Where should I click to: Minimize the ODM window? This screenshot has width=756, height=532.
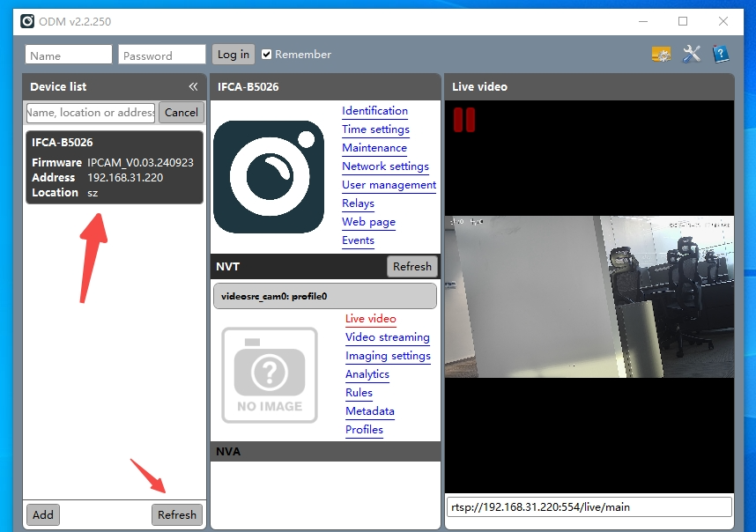[x=642, y=21]
